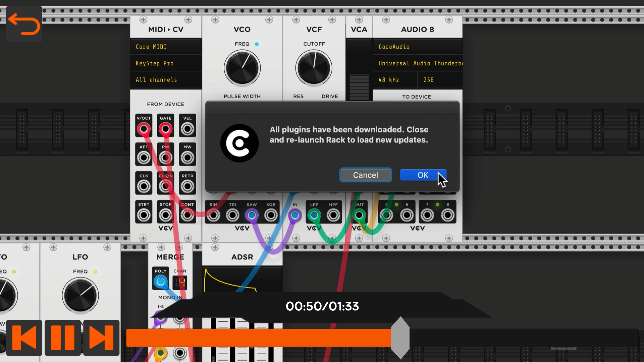Click the VCF CUTOFF knob
Viewport: 644px width, 362px height.
[314, 68]
